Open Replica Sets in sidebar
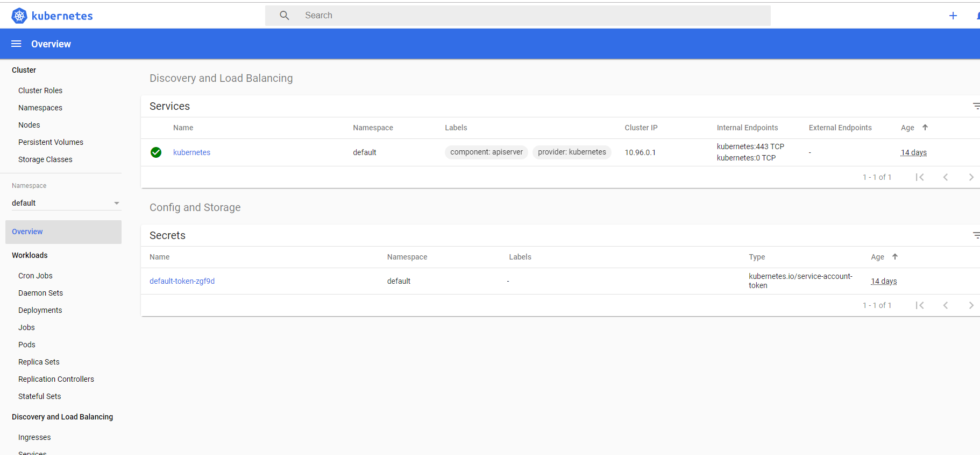The width and height of the screenshot is (980, 455). 39,362
